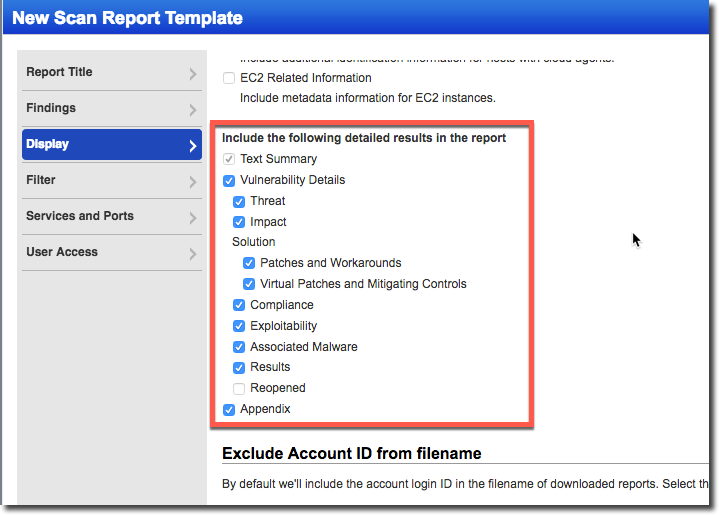Disable the Associated Malware checkbox

point(239,348)
